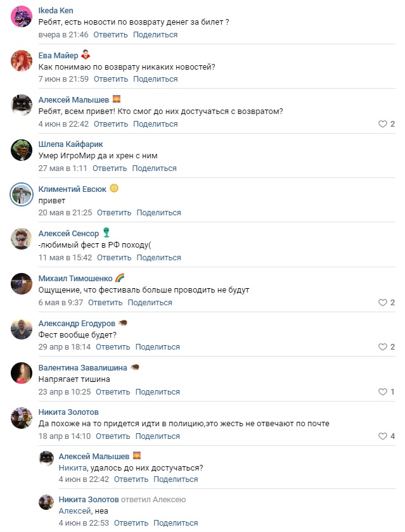Image resolution: width=405 pixels, height=532 pixels.
Task: Click 'Поделиться' under Алексей Сенсор's comment
Action: coord(158,258)
